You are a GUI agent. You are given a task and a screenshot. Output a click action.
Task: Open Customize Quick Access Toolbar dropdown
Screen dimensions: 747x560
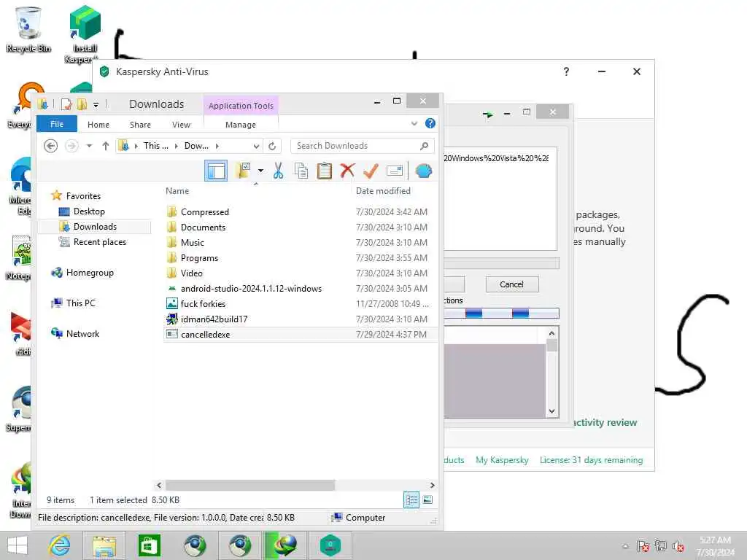tap(96, 104)
